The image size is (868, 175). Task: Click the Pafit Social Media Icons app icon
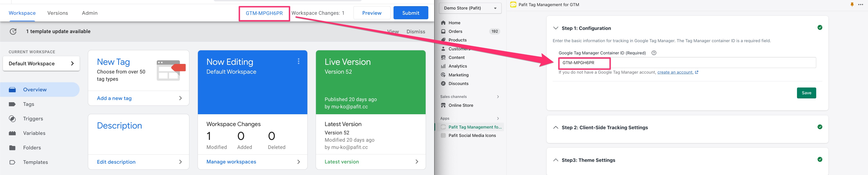443,136
